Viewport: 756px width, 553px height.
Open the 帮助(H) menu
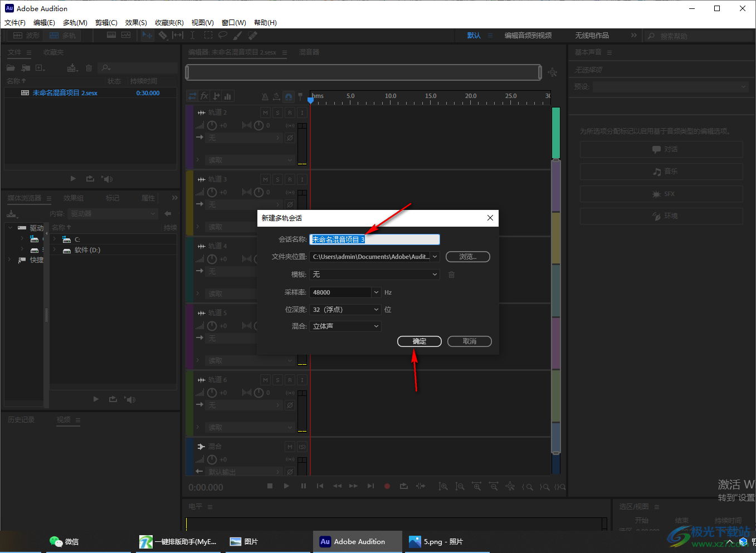[265, 23]
